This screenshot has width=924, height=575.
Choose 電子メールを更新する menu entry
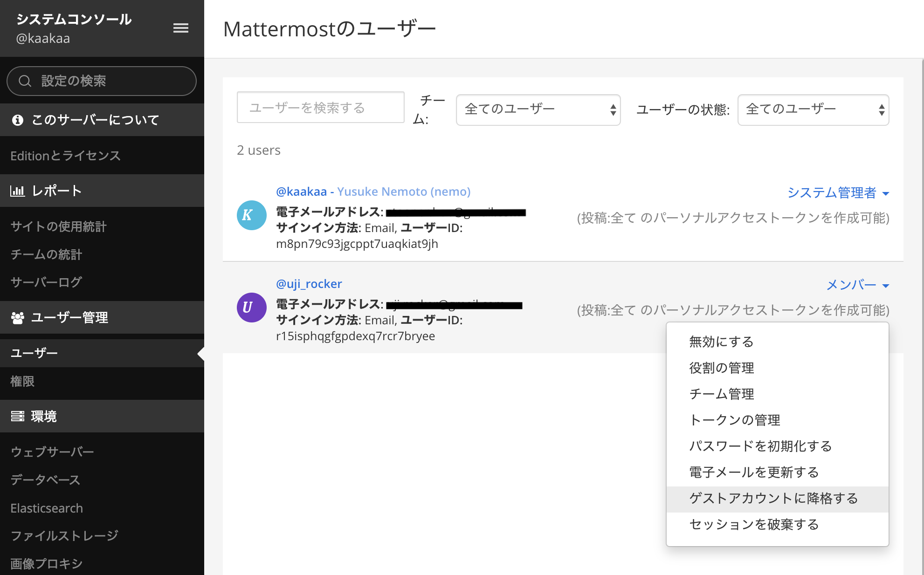tap(778, 472)
